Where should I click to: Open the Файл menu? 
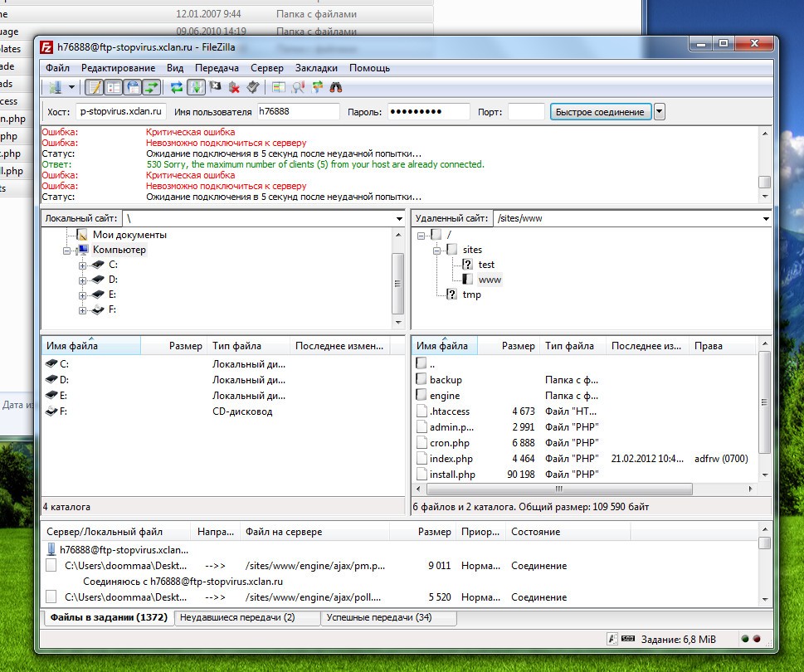57,68
